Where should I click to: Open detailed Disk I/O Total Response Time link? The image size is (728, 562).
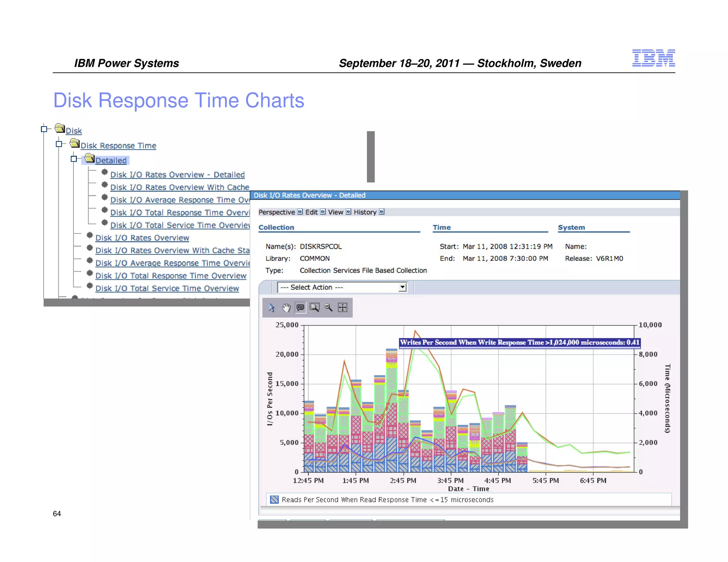point(180,212)
